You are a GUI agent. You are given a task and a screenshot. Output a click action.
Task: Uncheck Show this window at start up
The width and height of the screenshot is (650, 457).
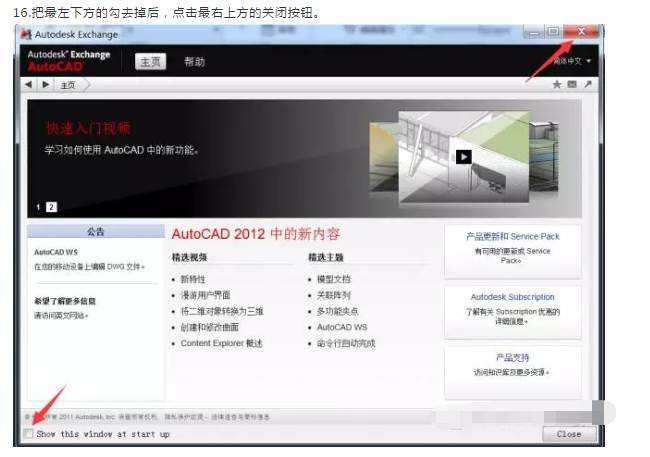pos(29,434)
